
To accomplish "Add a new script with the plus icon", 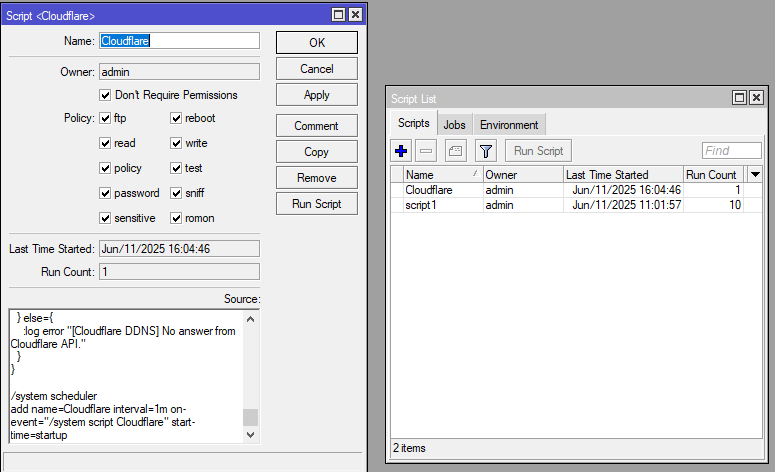I will (x=401, y=151).
